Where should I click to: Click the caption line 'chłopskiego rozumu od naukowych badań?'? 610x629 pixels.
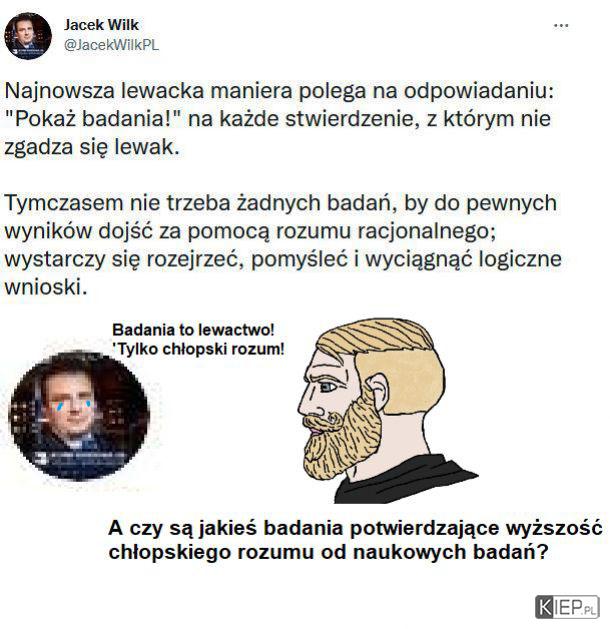[x=328, y=552]
